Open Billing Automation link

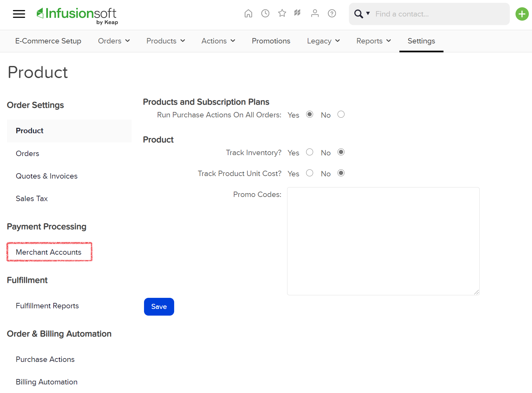tap(47, 382)
